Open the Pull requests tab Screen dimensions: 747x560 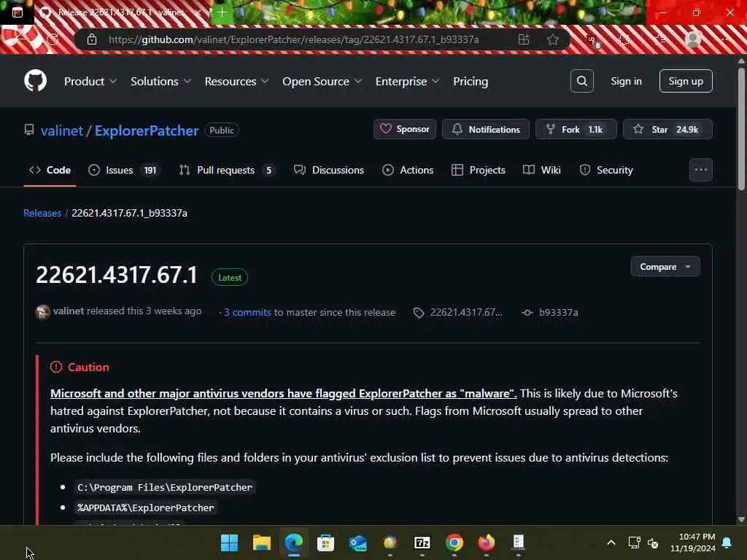point(227,170)
